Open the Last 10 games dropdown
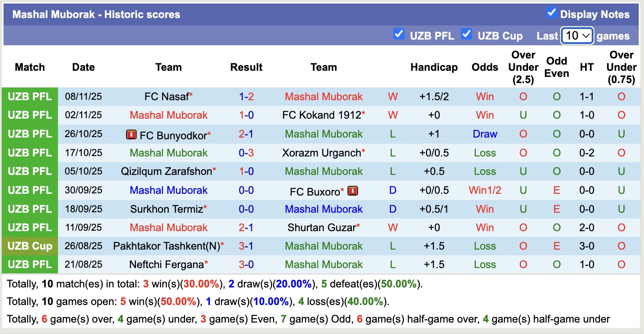 [577, 36]
